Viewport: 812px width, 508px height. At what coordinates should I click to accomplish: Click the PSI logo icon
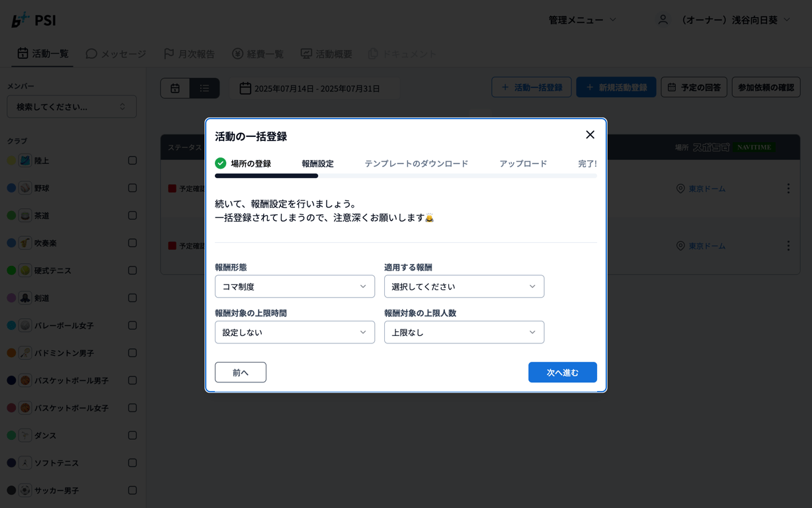(x=20, y=20)
